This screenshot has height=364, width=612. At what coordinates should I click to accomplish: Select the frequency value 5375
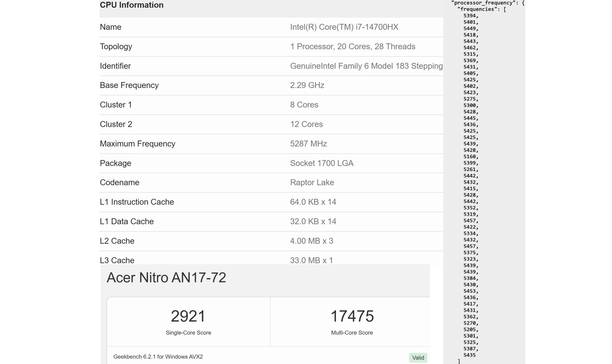(470, 253)
